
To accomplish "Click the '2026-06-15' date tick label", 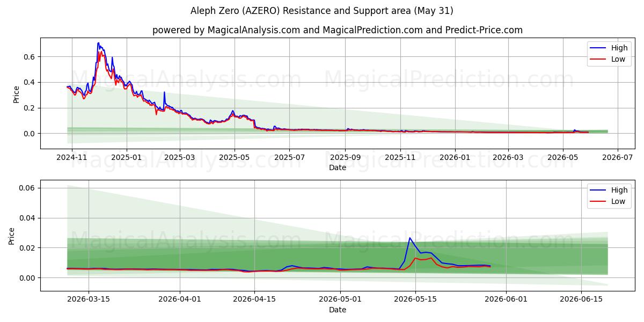I will [x=581, y=299].
